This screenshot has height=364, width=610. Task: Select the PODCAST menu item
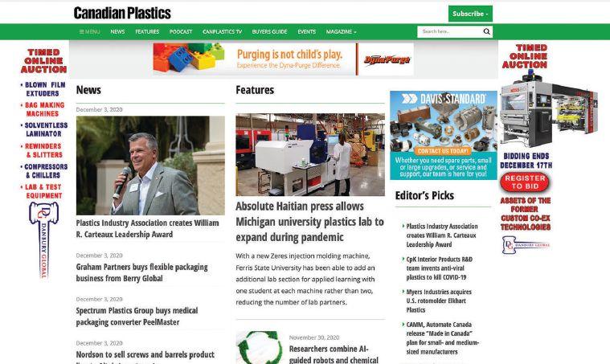[x=181, y=31]
